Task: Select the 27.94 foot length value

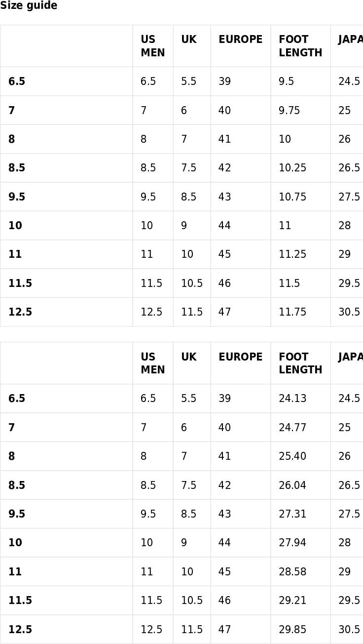Action: tap(292, 543)
